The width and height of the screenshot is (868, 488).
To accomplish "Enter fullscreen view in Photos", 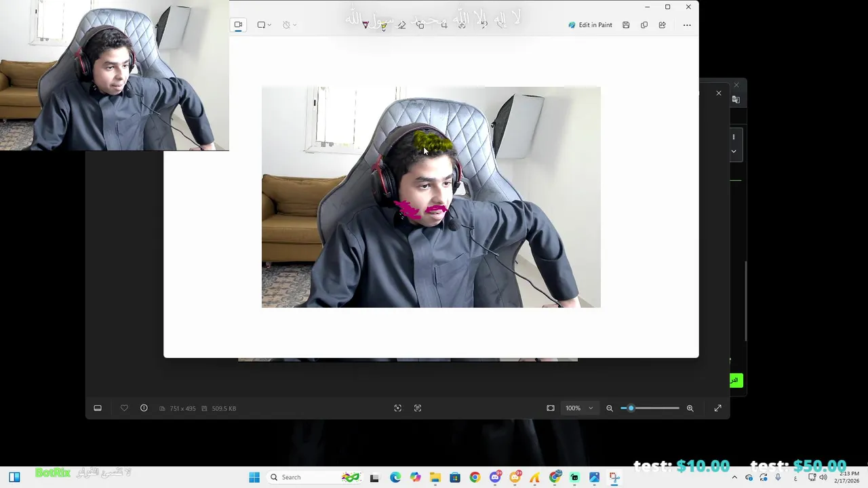I will [717, 408].
